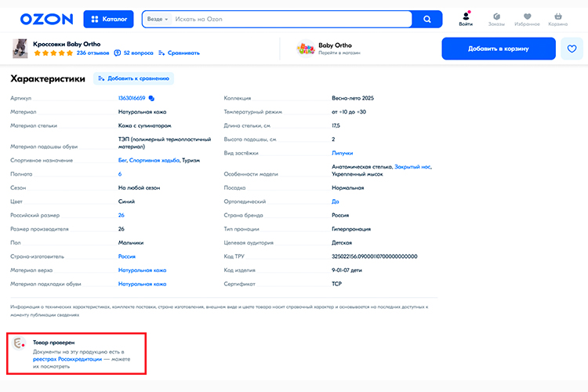Click the sneaker product thumbnail
588x392 pixels.
click(x=20, y=49)
